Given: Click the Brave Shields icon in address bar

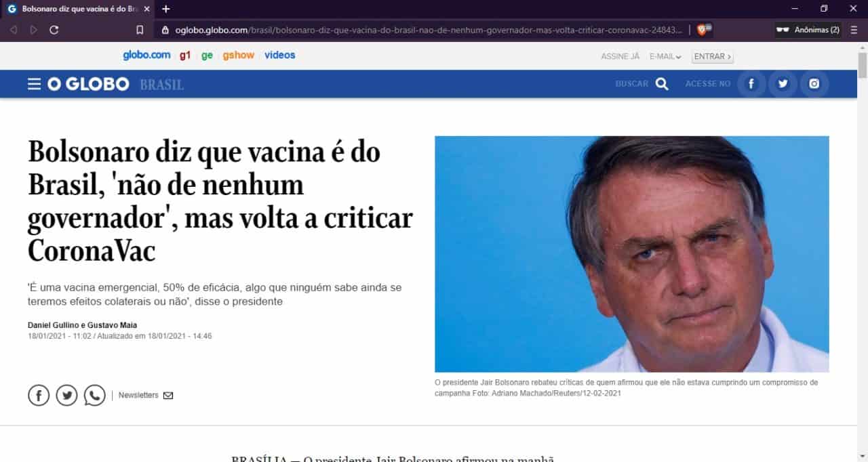Looking at the screenshot, I should click(702, 30).
